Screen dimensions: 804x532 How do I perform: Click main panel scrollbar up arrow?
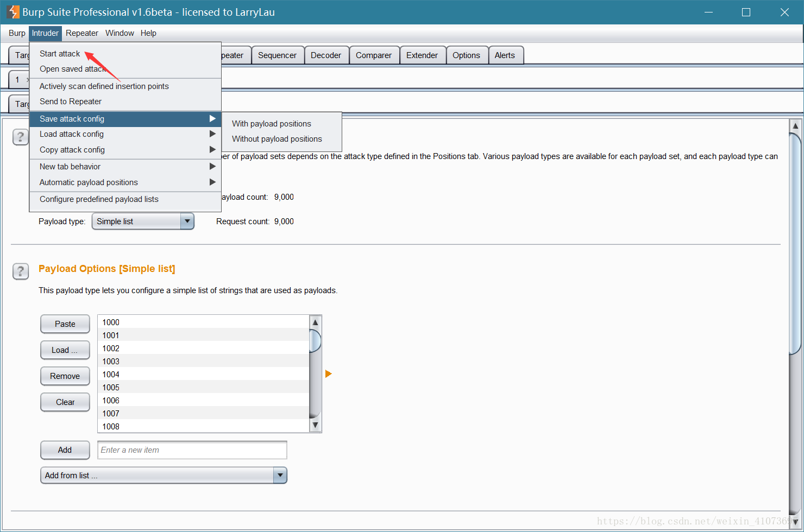point(795,125)
